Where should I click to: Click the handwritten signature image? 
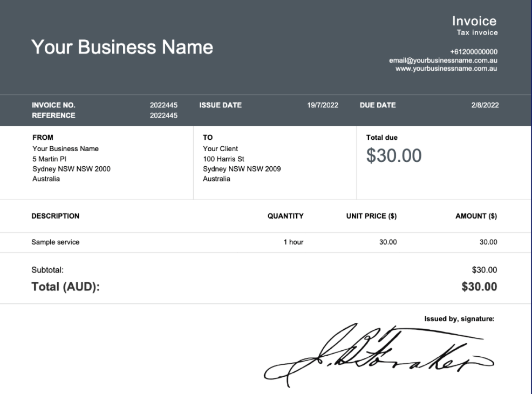point(379,356)
